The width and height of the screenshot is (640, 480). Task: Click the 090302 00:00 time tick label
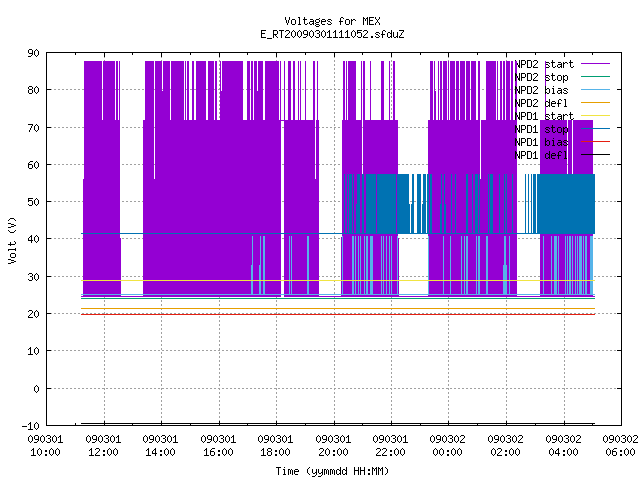[x=448, y=446]
